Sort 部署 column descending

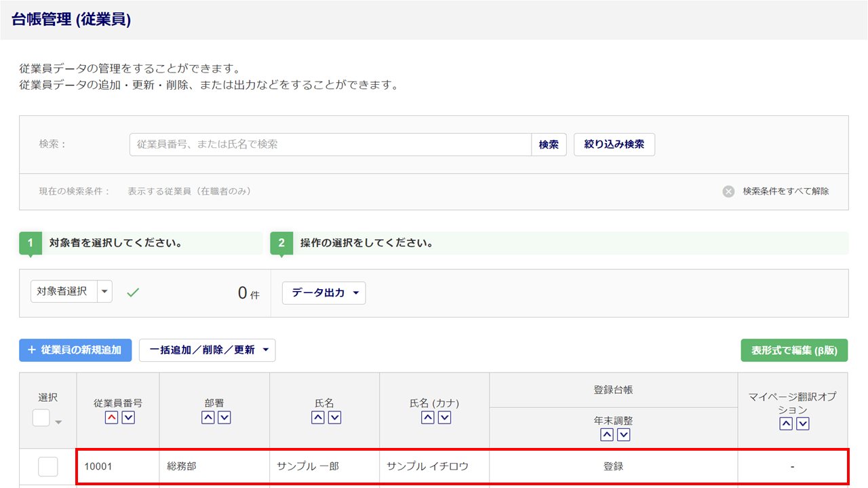pos(224,418)
